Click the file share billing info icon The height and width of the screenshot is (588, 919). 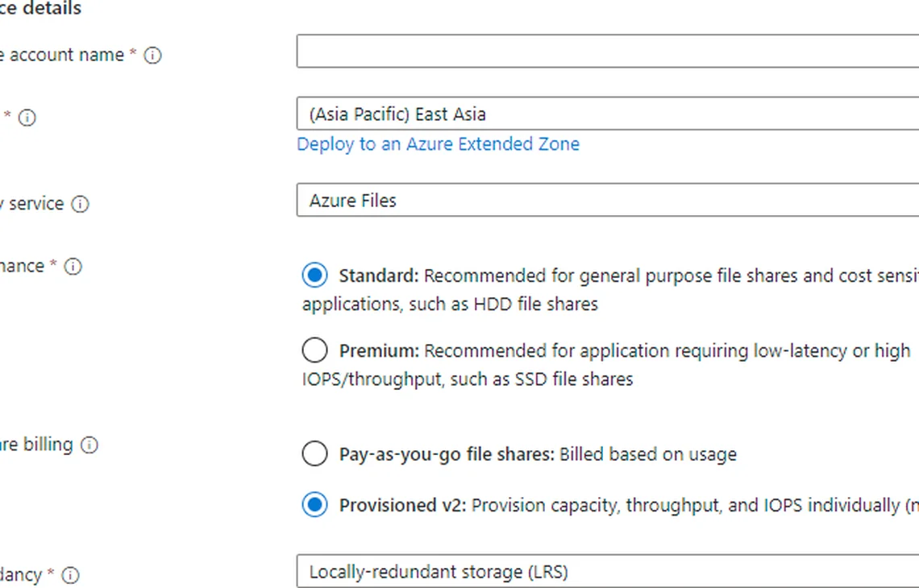pos(89,445)
